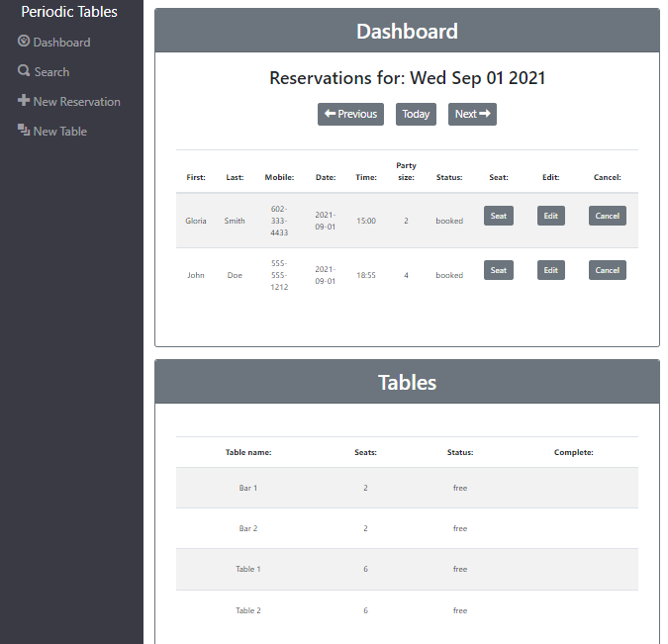Seat John Doe's reservation
This screenshot has height=644, width=668.
(499, 270)
